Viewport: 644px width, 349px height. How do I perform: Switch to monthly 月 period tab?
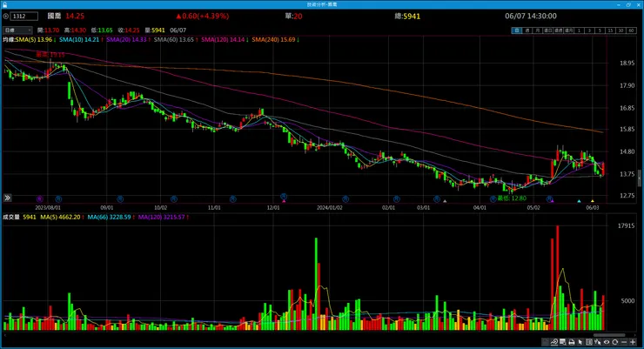click(x=537, y=30)
